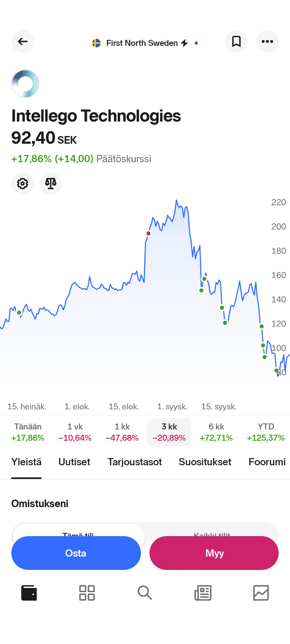Screen dimensions: 290x644
Task: Switch chart to 1 vk range
Action: click(x=75, y=432)
